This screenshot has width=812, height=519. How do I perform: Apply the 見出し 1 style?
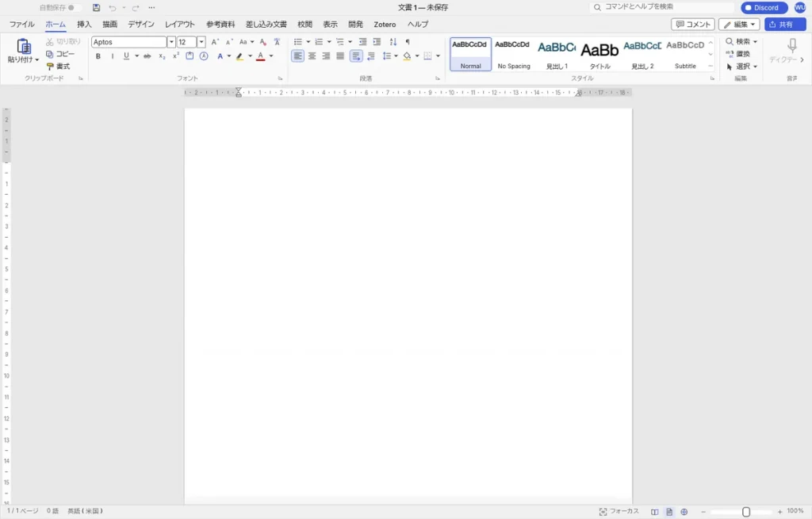point(557,54)
